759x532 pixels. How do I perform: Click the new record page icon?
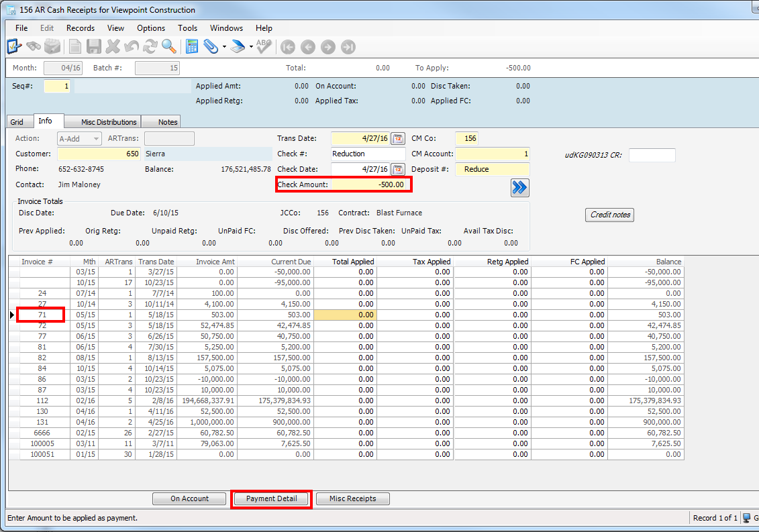[x=75, y=46]
